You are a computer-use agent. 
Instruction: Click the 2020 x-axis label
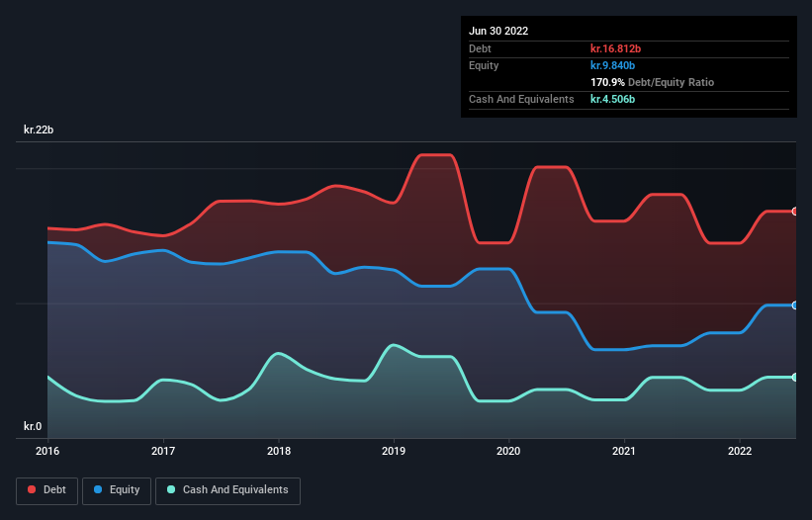508,451
